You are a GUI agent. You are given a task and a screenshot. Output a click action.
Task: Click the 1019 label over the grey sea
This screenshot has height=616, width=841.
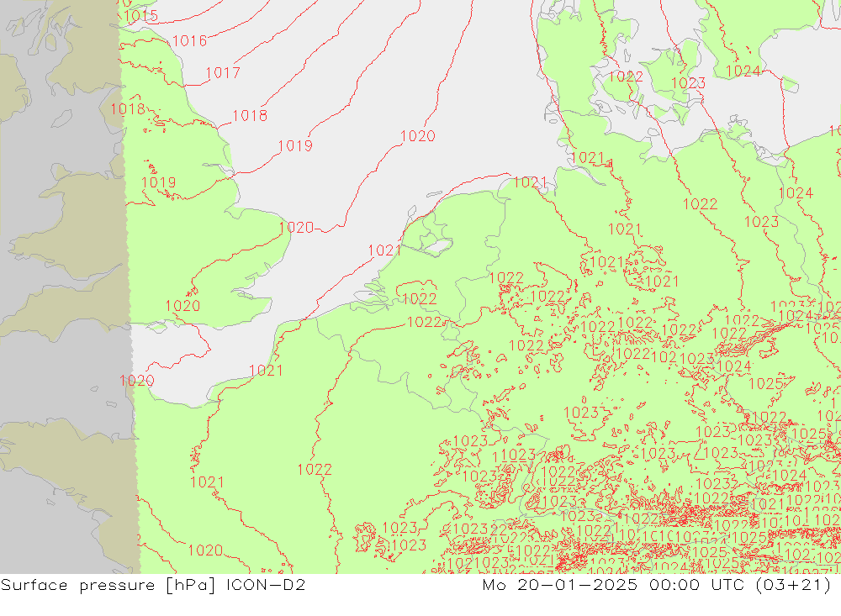pos(295,146)
